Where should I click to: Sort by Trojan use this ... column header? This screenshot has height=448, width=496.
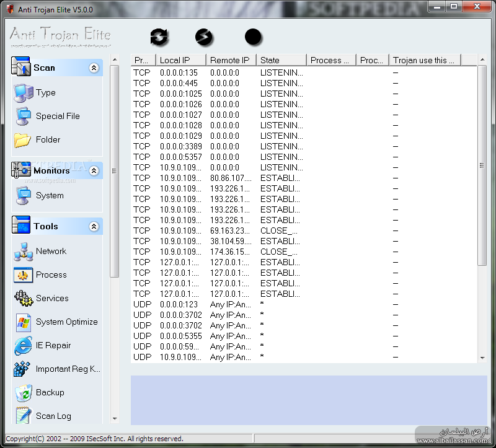click(425, 60)
